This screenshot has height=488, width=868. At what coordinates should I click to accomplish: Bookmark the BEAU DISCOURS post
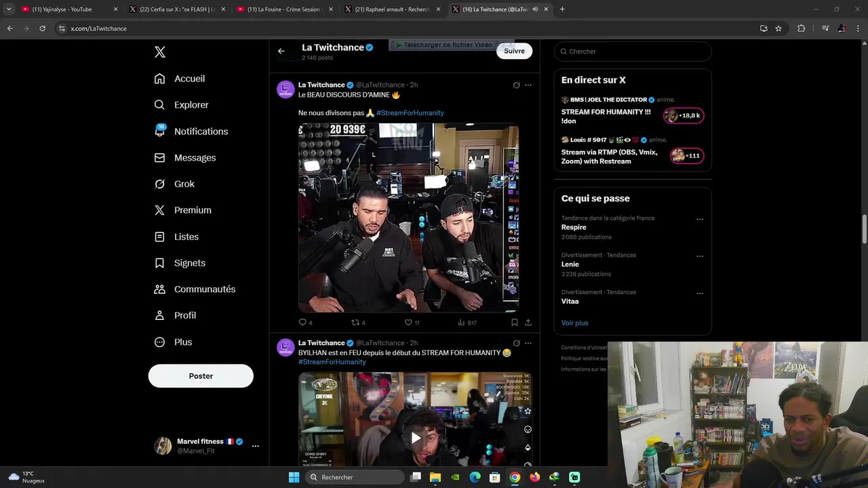tap(514, 323)
